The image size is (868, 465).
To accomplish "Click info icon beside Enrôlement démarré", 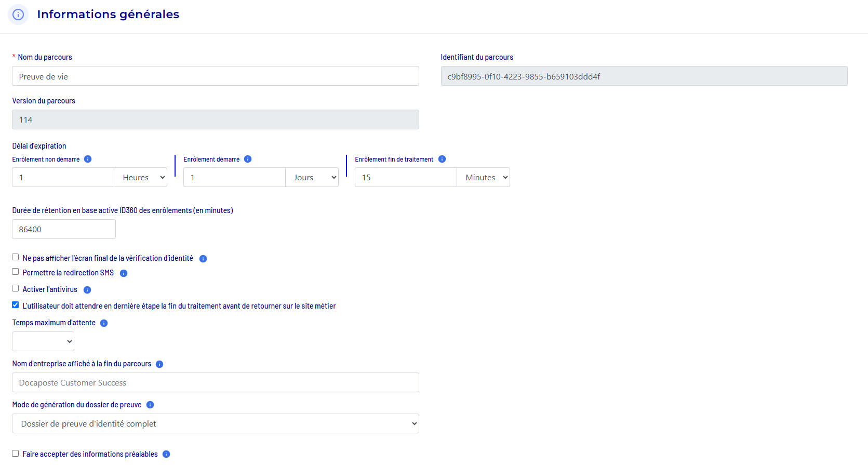I will 248,159.
